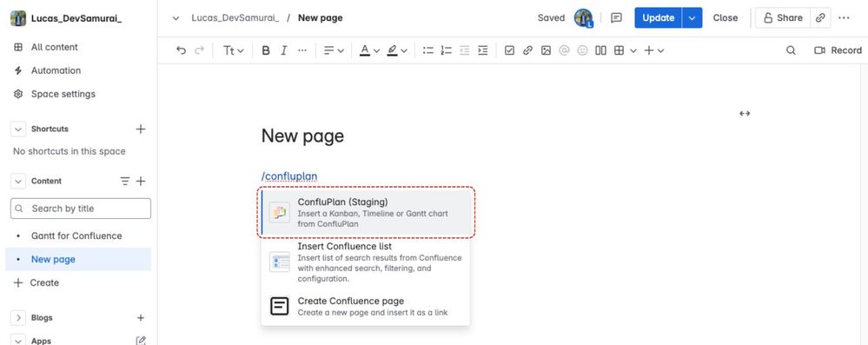This screenshot has height=345, width=868.
Task: Click the find and replace search icon
Action: (x=791, y=50)
